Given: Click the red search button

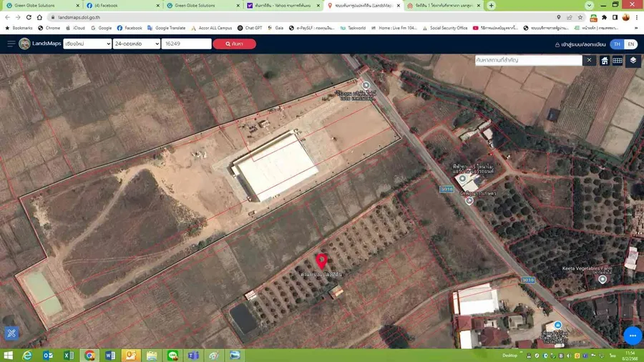Looking at the screenshot, I should pos(234,44).
